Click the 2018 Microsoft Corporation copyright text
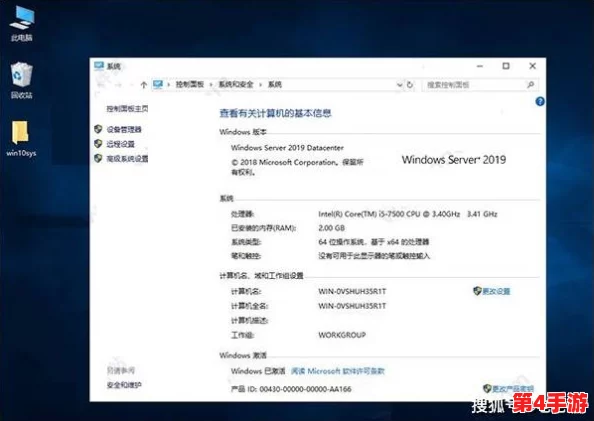 pos(297,167)
